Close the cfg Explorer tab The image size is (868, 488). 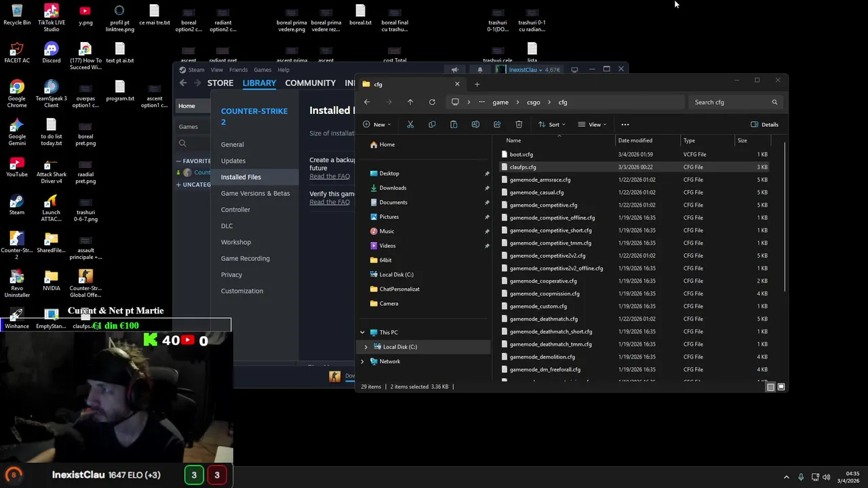click(457, 84)
